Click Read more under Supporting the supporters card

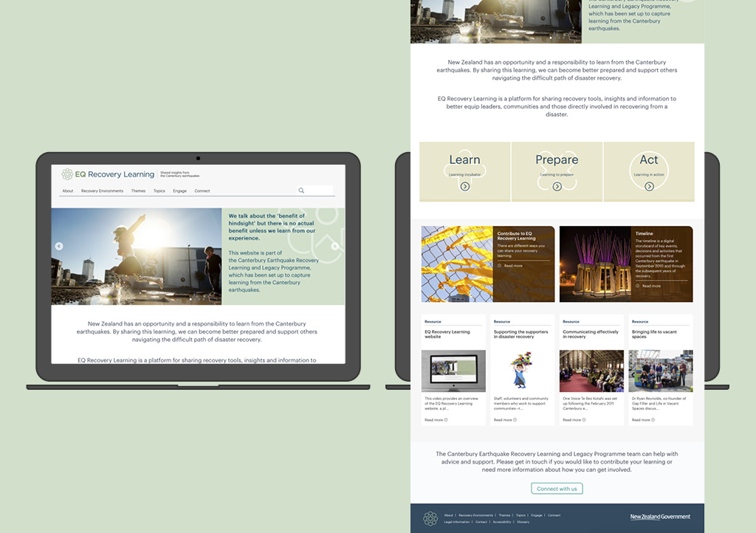505,420
